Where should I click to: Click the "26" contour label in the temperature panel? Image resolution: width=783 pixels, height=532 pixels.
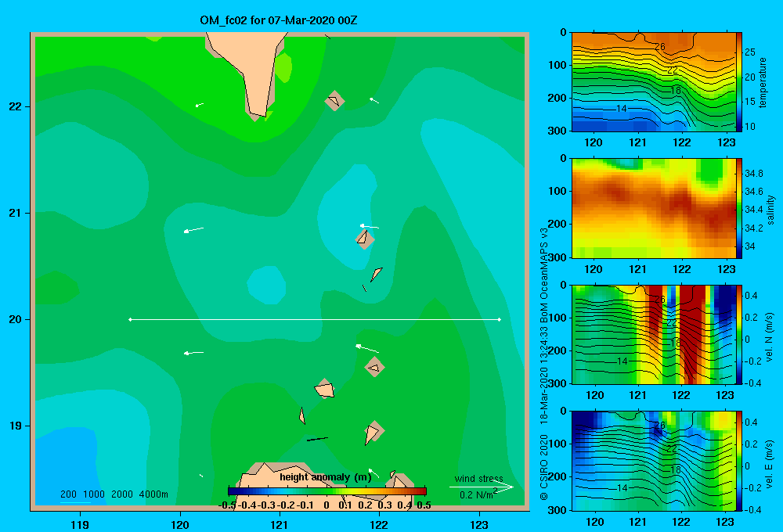[659, 47]
